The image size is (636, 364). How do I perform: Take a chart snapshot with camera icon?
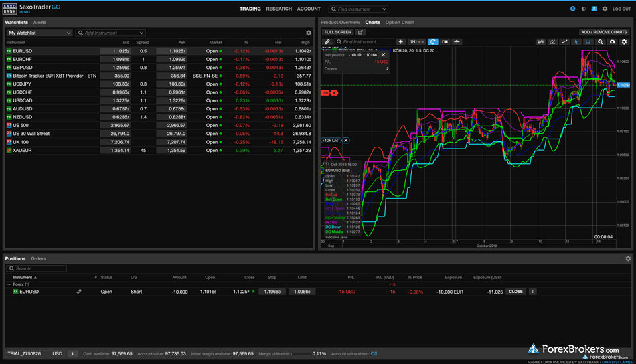click(612, 41)
